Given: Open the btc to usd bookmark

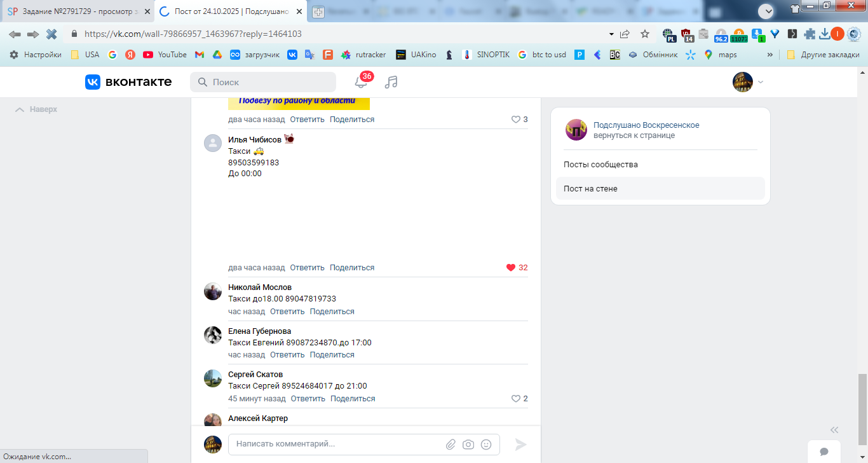Looking at the screenshot, I should (x=541, y=55).
